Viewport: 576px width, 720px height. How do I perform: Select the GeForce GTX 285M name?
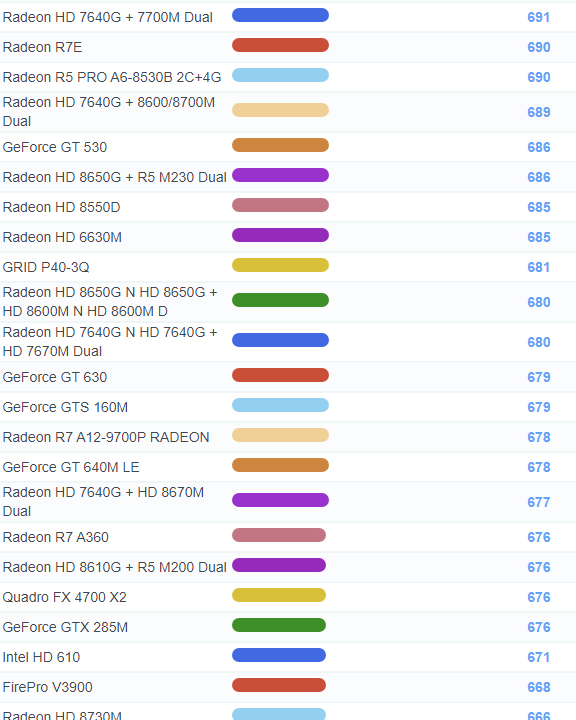tap(65, 627)
